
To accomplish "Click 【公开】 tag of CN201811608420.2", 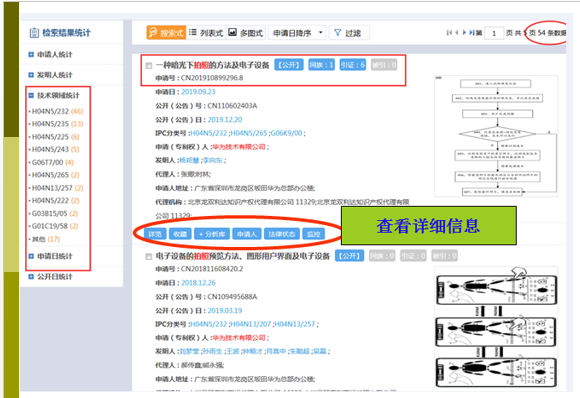I will tap(349, 256).
